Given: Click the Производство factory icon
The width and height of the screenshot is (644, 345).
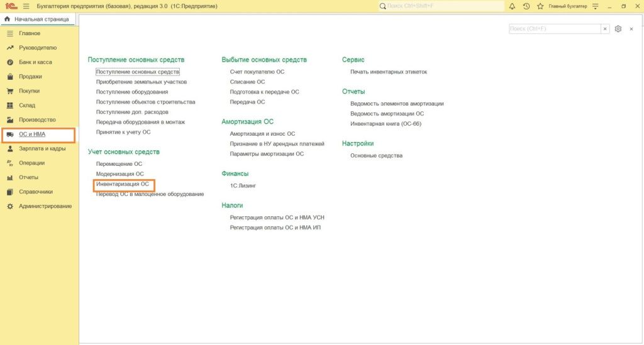Looking at the screenshot, I should (10, 120).
